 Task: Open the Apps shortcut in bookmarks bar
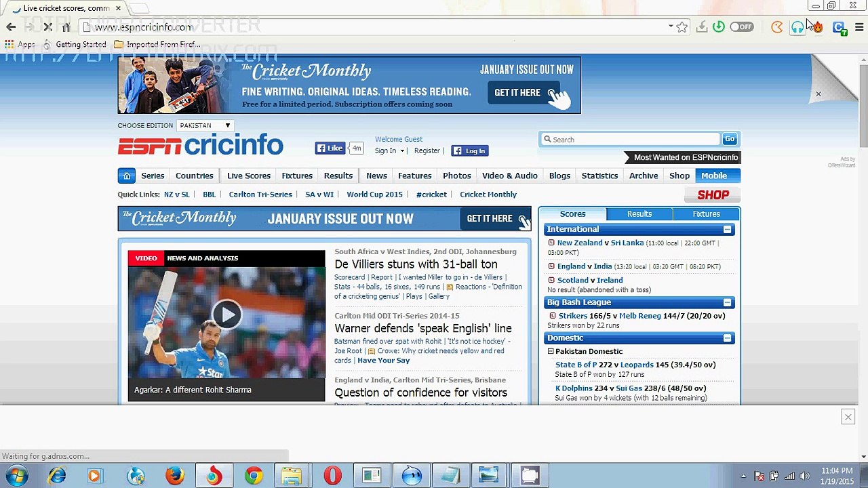pos(20,44)
